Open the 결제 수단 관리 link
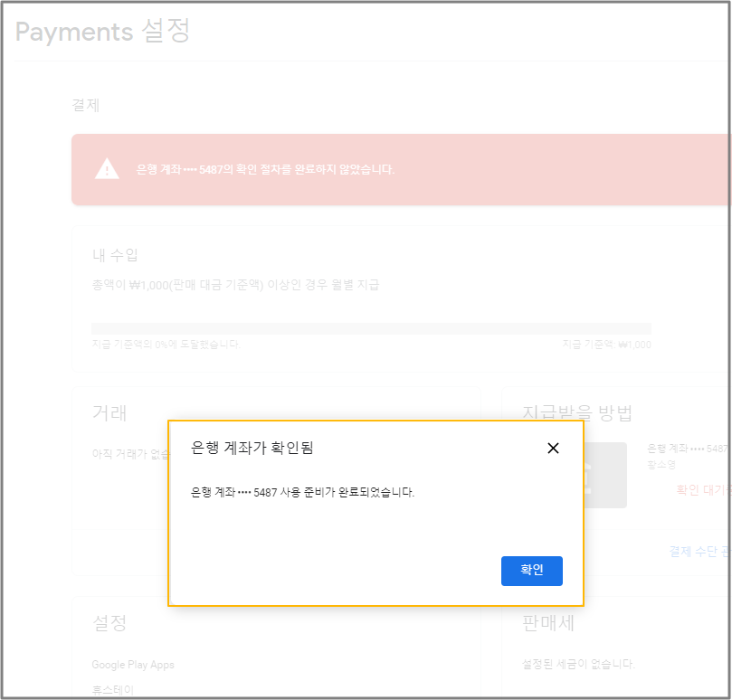This screenshot has width=732, height=700. coord(699,550)
